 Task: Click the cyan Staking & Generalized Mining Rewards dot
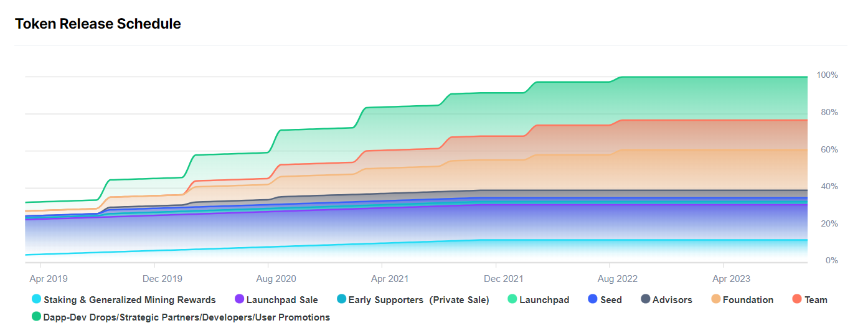[x=37, y=299]
